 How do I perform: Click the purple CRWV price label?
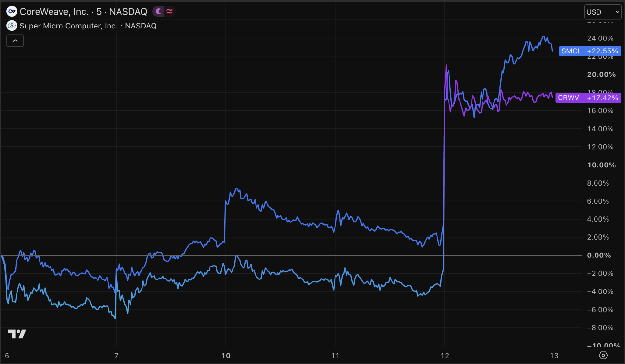pos(568,98)
